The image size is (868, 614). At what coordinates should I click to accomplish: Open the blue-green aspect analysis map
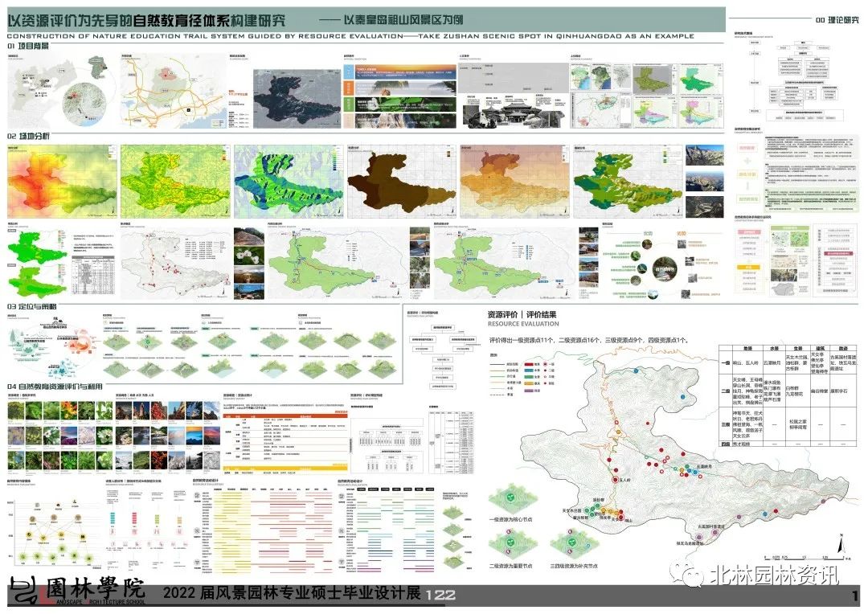(289, 182)
